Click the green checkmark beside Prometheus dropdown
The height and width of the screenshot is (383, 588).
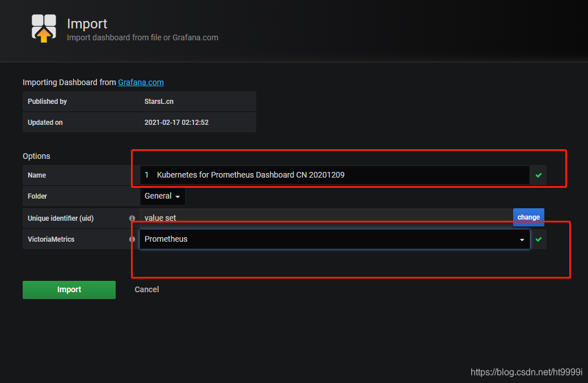539,239
